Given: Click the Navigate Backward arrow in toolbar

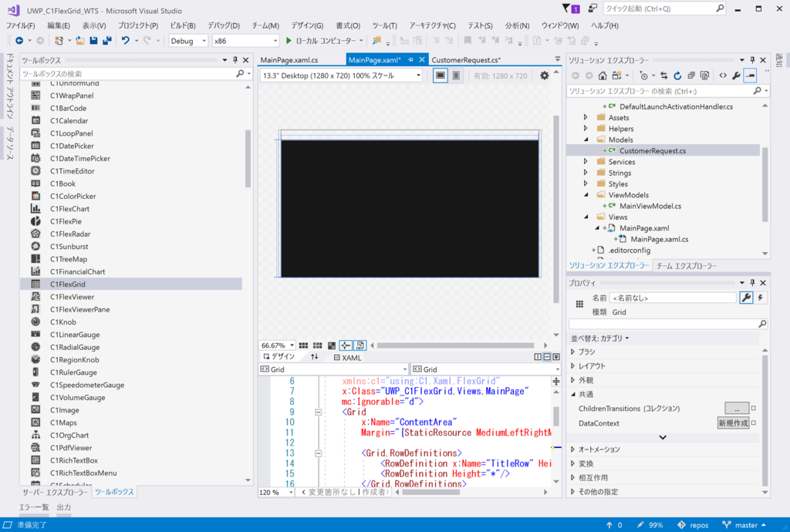Looking at the screenshot, I should coord(19,41).
